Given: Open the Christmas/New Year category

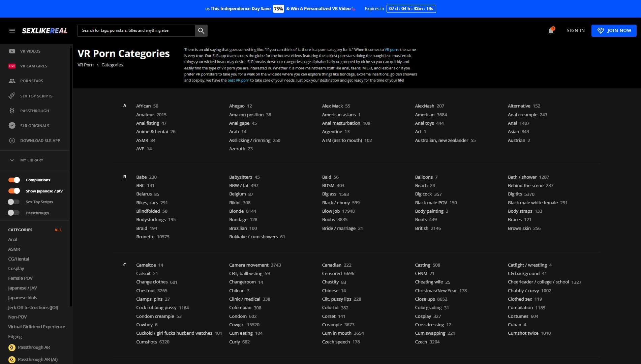Looking at the screenshot, I should pyautogui.click(x=441, y=291).
